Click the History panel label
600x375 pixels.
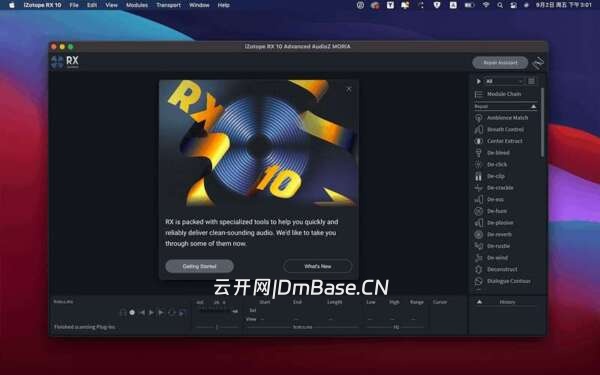(507, 302)
